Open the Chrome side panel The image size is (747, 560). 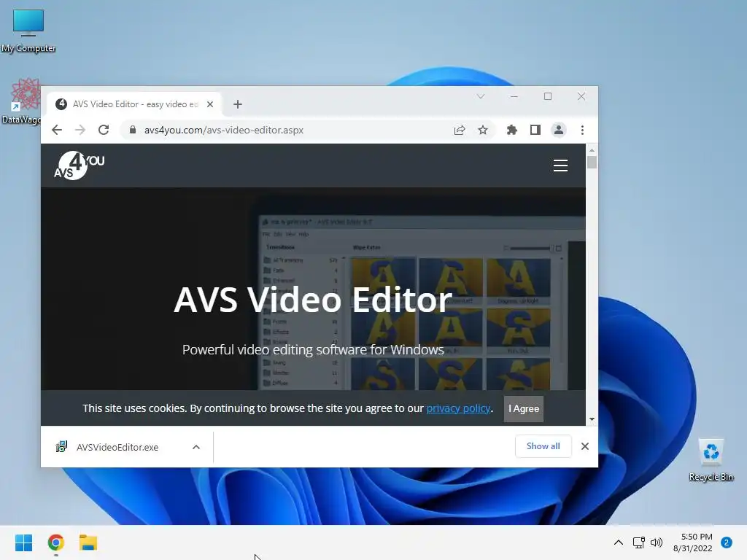(535, 130)
